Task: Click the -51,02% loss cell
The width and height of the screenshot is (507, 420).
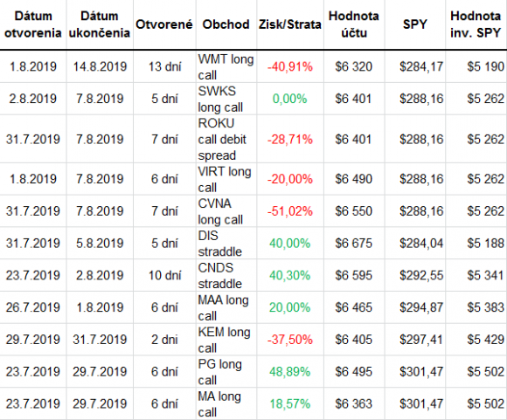Action: point(290,211)
